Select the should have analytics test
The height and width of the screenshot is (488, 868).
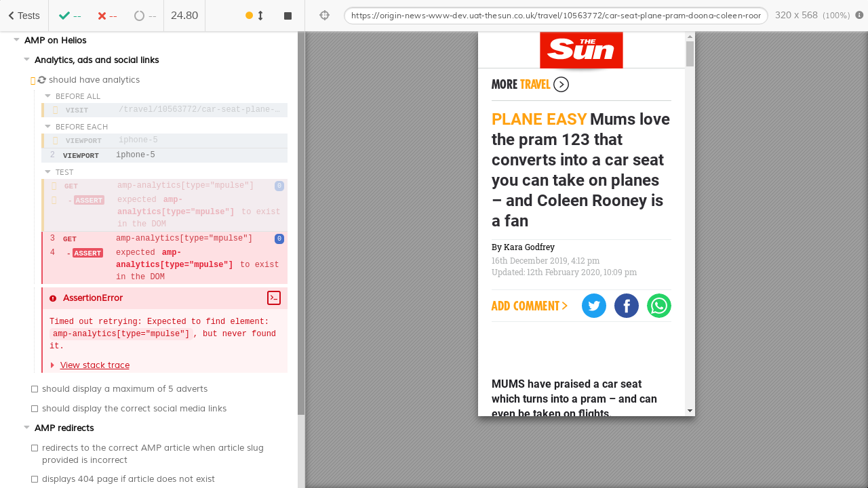click(x=94, y=80)
